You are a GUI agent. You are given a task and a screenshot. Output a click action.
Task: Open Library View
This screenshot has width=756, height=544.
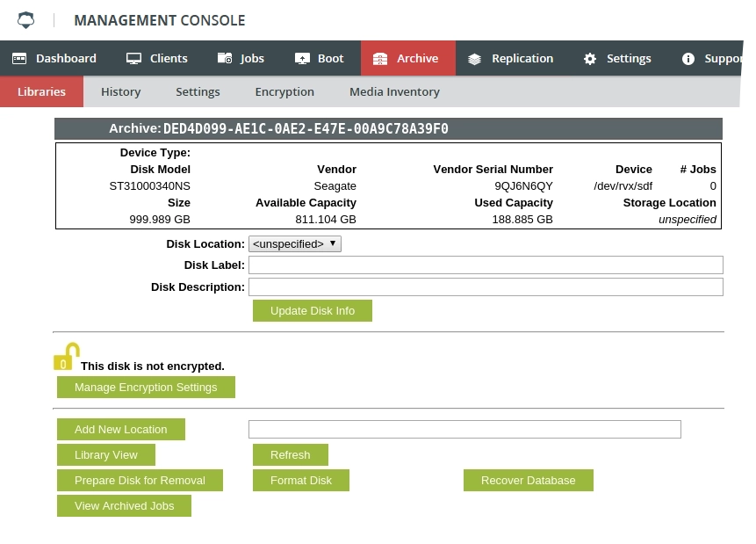(x=106, y=454)
